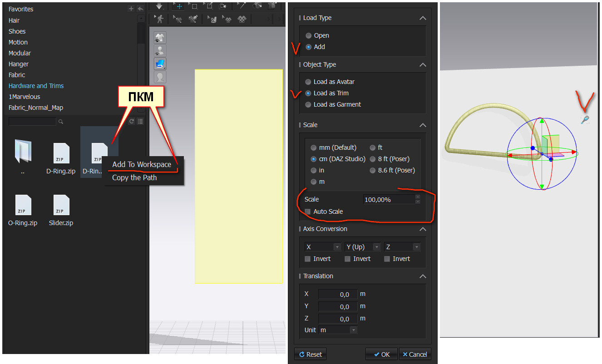The width and height of the screenshot is (602, 364).
Task: Open the Shoes library folder
Action: 17,31
